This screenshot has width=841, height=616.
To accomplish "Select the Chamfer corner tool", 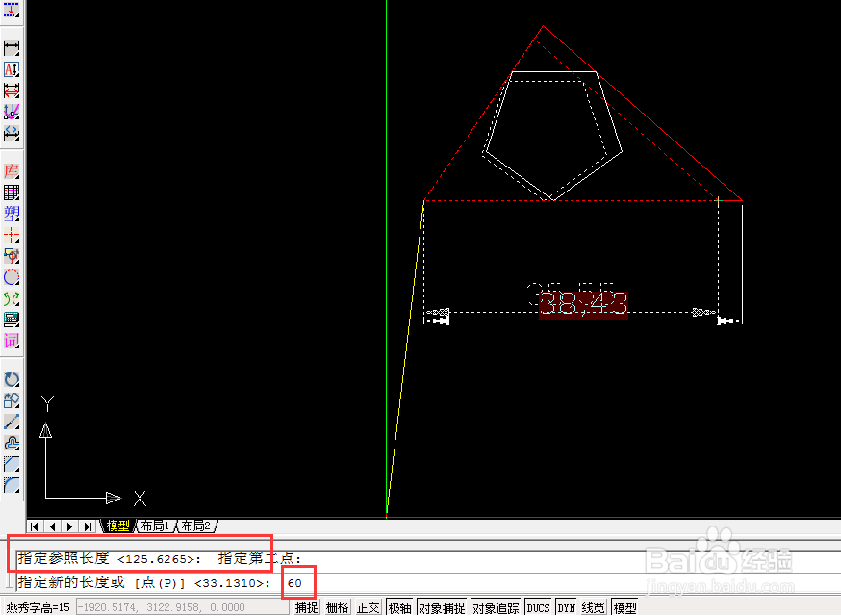I will [x=12, y=464].
